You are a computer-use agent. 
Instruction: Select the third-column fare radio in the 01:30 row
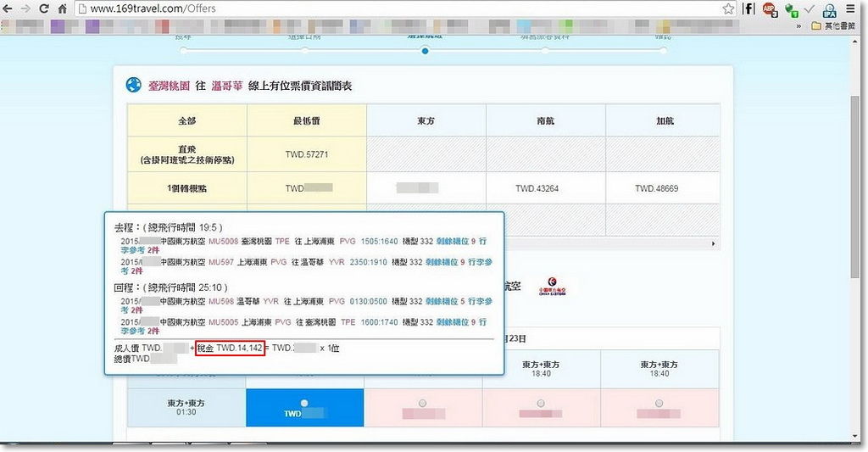(x=541, y=403)
